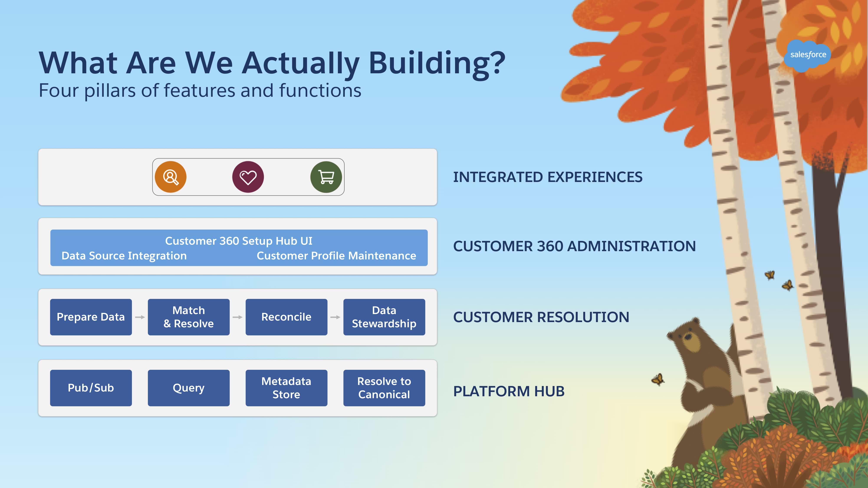Select the Match & Resolve process step
The image size is (868, 488).
(188, 316)
